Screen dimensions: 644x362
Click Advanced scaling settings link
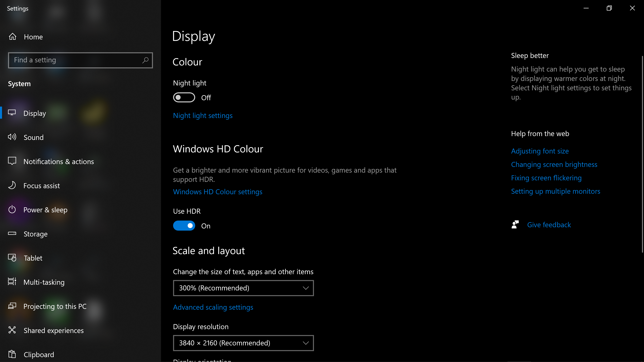[213, 307]
